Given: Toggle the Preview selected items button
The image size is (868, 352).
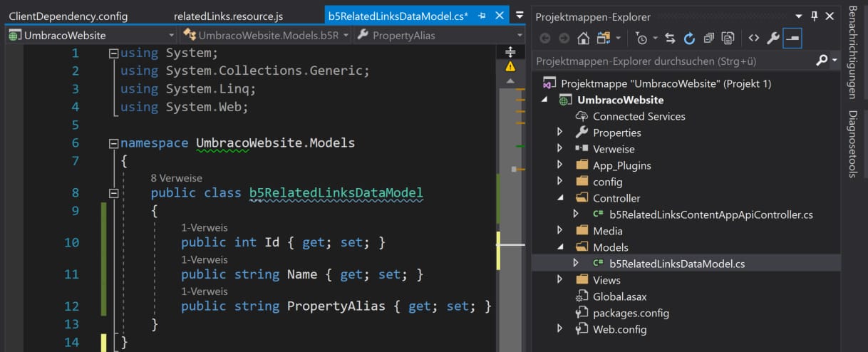Looking at the screenshot, I should tap(792, 38).
